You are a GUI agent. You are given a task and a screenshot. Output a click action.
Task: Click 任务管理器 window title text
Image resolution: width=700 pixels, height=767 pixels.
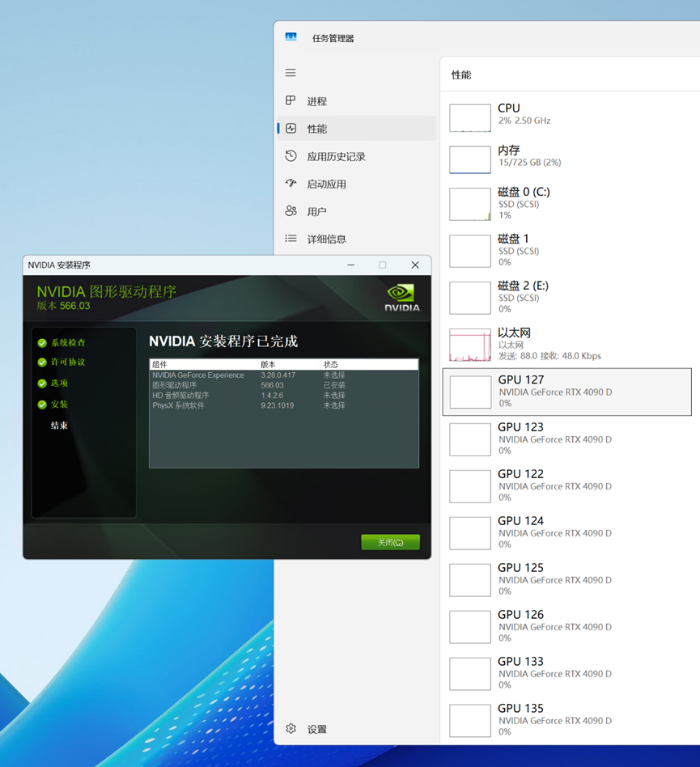pos(333,38)
